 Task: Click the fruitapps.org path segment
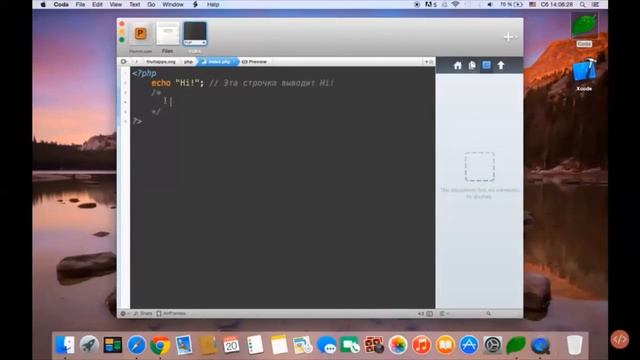tap(161, 62)
